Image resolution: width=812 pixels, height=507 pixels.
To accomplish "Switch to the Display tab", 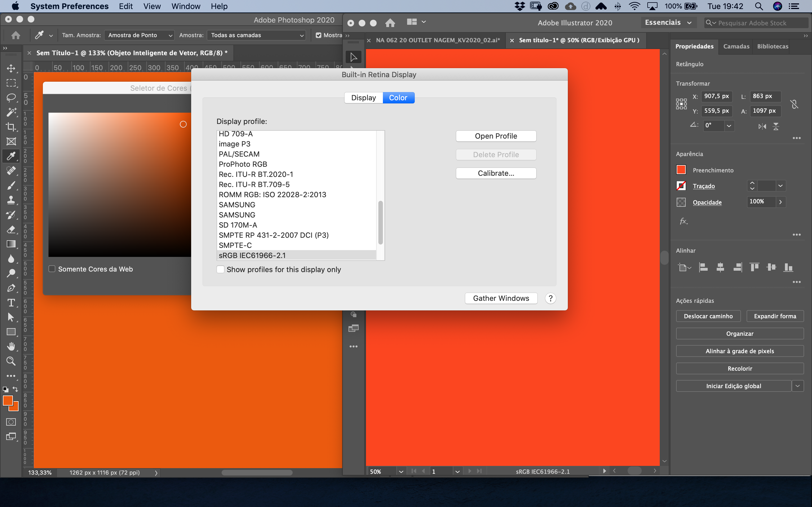I will [363, 97].
